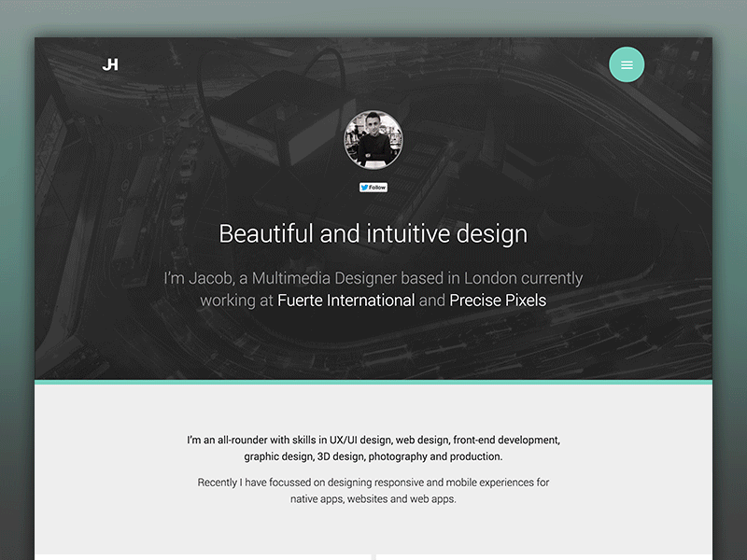This screenshot has width=747, height=560.
Task: Select the headline Beautiful and intuitive design
Action: pyautogui.click(x=373, y=233)
